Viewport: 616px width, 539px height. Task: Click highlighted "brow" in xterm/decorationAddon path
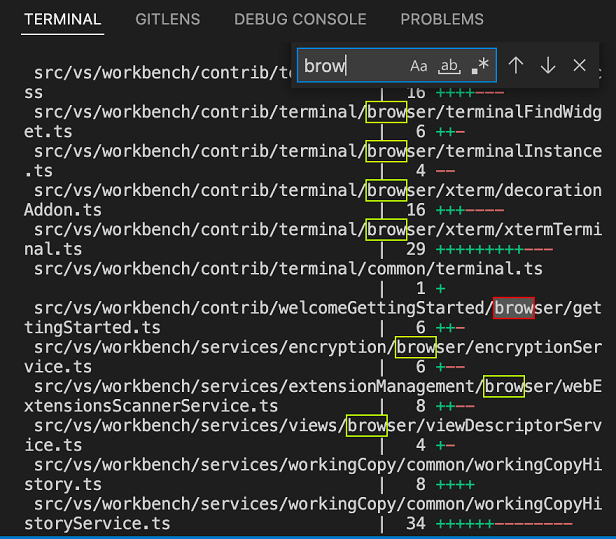click(x=386, y=190)
